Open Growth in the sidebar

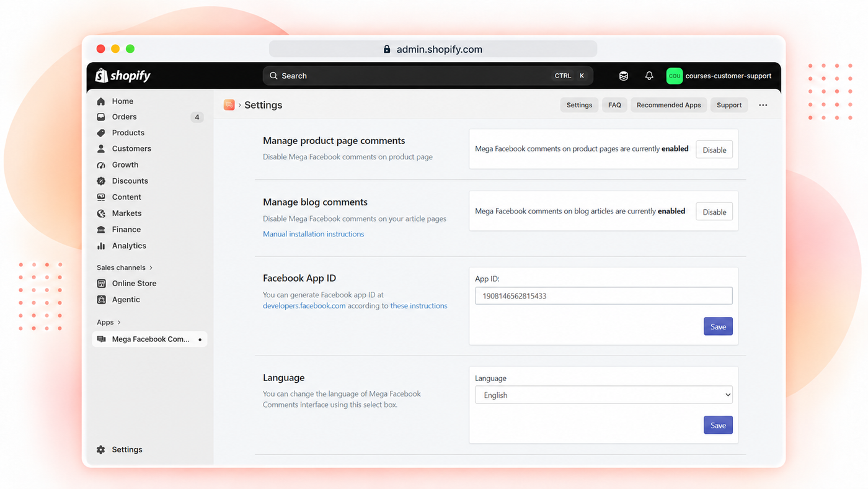(x=125, y=165)
